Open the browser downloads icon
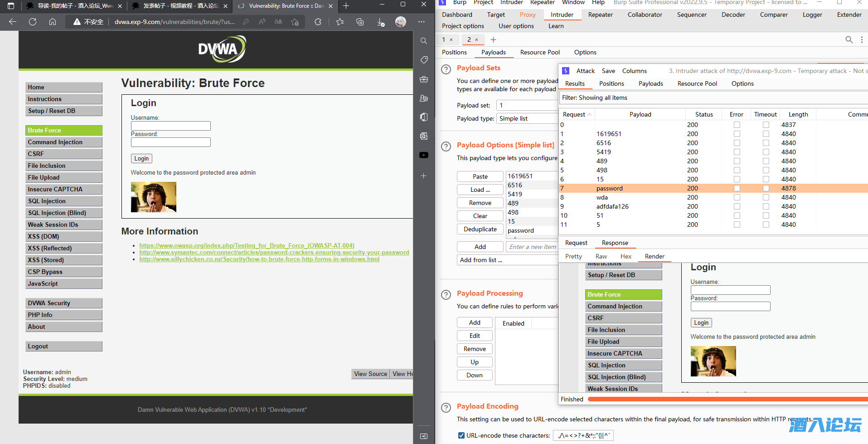 tap(381, 22)
